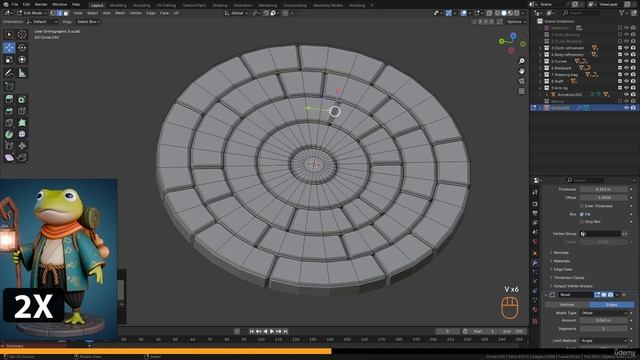Toggle the camera view icon in viewport
Viewport: 640px width, 360px height.
522,81
